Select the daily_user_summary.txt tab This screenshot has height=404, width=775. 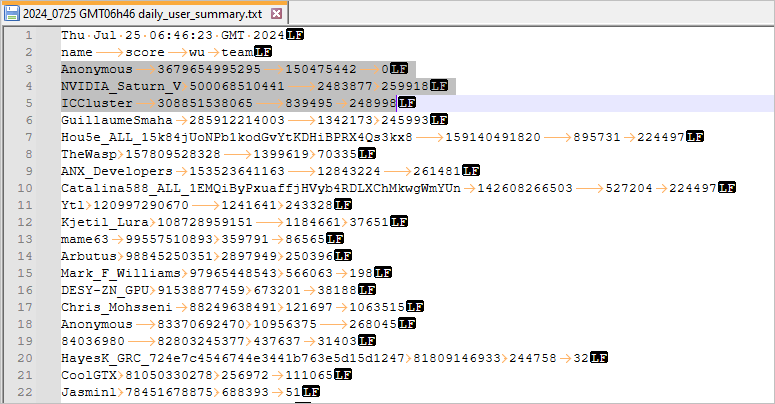140,12
